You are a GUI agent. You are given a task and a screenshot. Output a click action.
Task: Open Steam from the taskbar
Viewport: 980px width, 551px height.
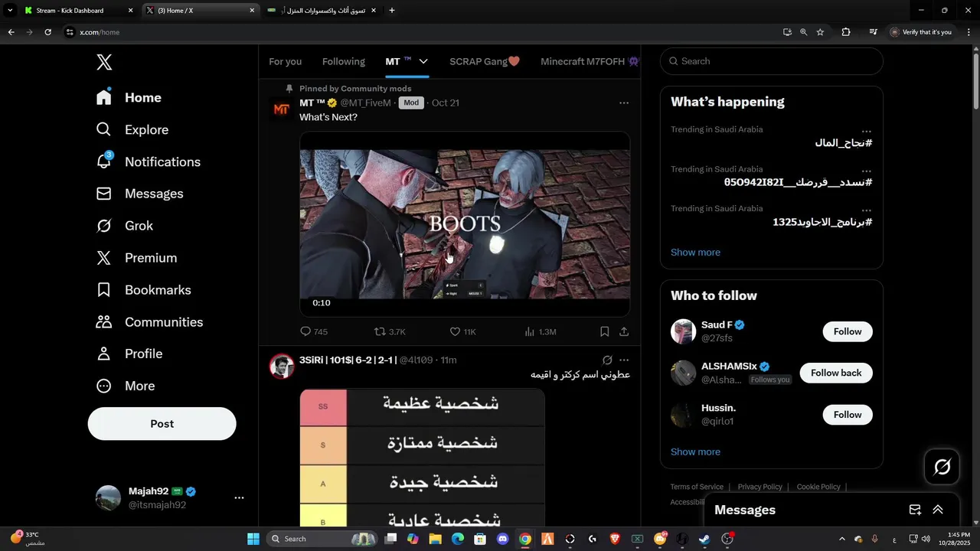[704, 539]
